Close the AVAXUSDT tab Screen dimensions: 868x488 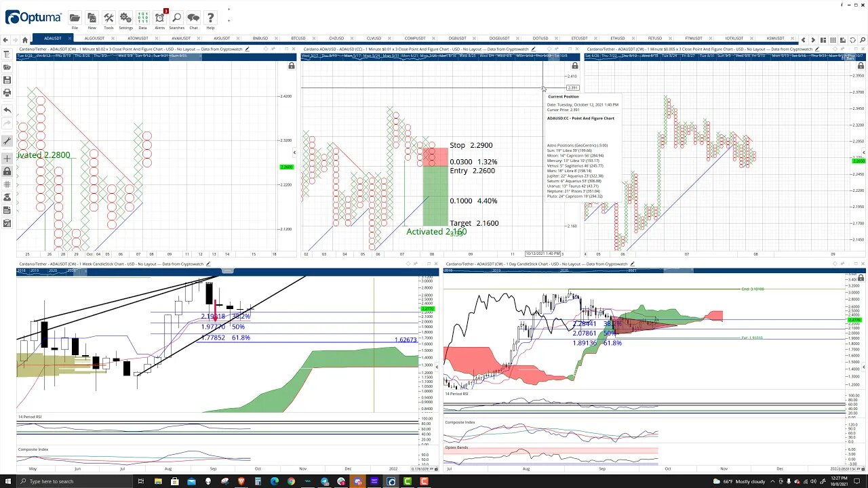198,39
